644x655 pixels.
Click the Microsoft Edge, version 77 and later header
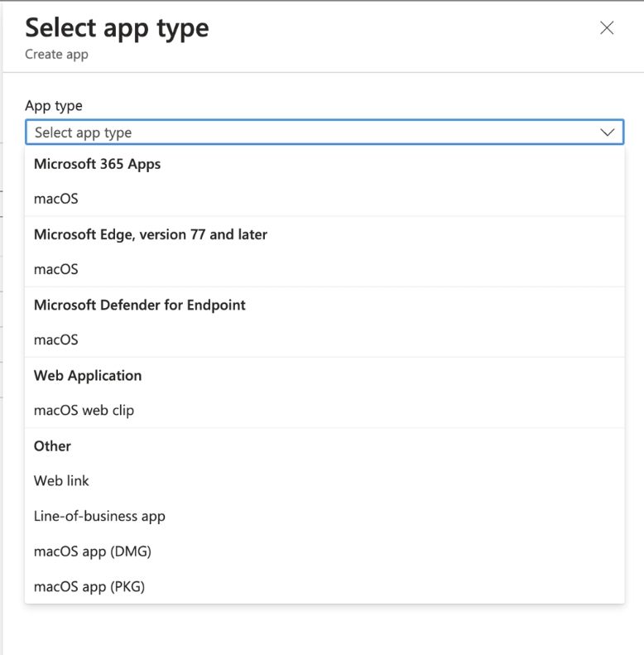pyautogui.click(x=151, y=234)
